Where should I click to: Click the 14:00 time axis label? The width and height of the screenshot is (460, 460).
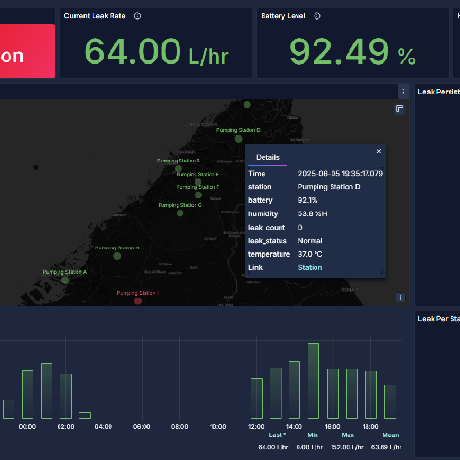tap(294, 427)
